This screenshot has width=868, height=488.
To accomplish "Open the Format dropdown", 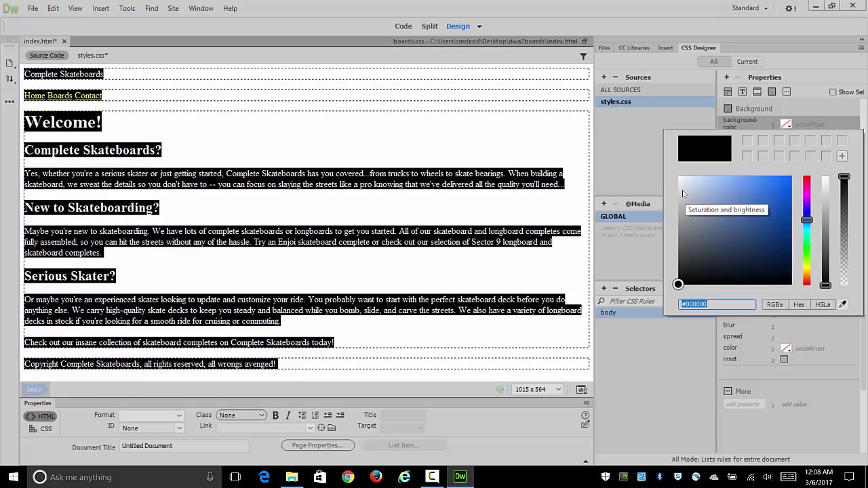I will point(152,415).
